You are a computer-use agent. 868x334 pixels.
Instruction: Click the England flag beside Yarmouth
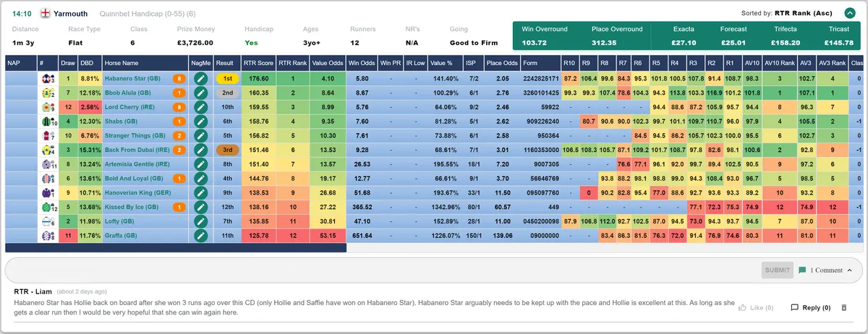coord(46,13)
